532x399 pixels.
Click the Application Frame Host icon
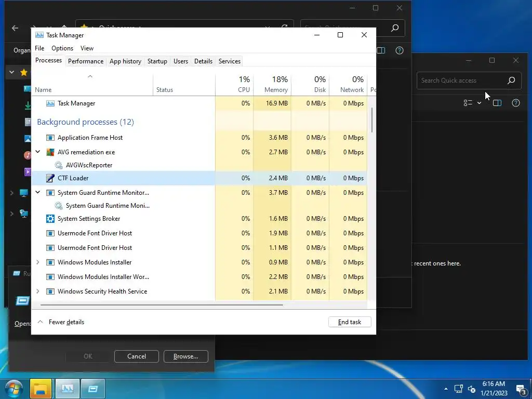(50, 138)
